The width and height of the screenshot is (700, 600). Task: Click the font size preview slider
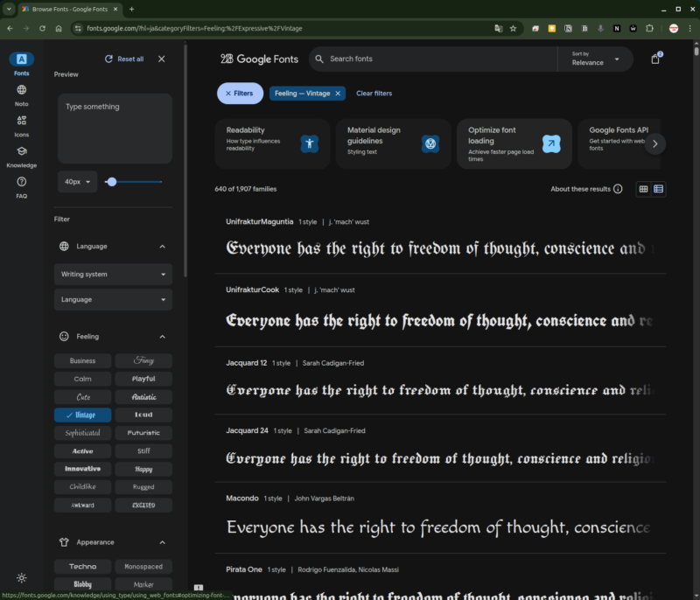[134, 182]
